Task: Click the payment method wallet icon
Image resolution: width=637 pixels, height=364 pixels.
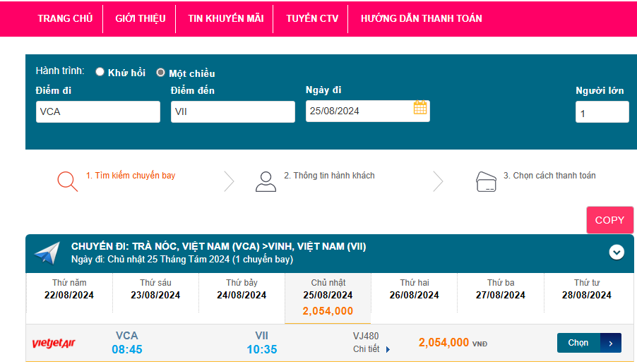Action: [x=486, y=181]
